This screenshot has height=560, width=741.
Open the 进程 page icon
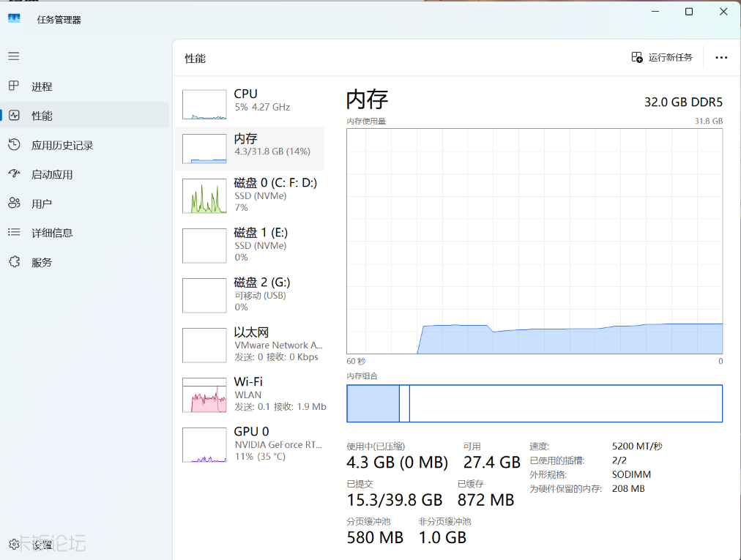pyautogui.click(x=14, y=86)
